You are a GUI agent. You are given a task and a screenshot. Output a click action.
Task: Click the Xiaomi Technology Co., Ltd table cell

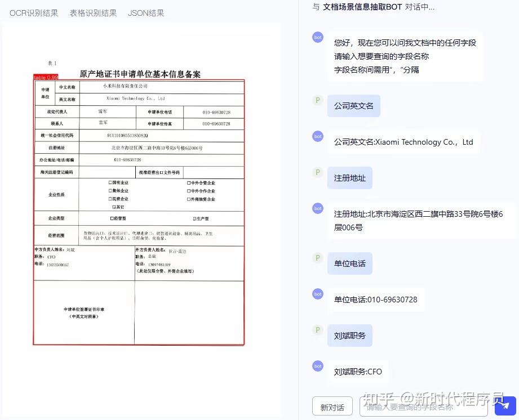(162, 99)
